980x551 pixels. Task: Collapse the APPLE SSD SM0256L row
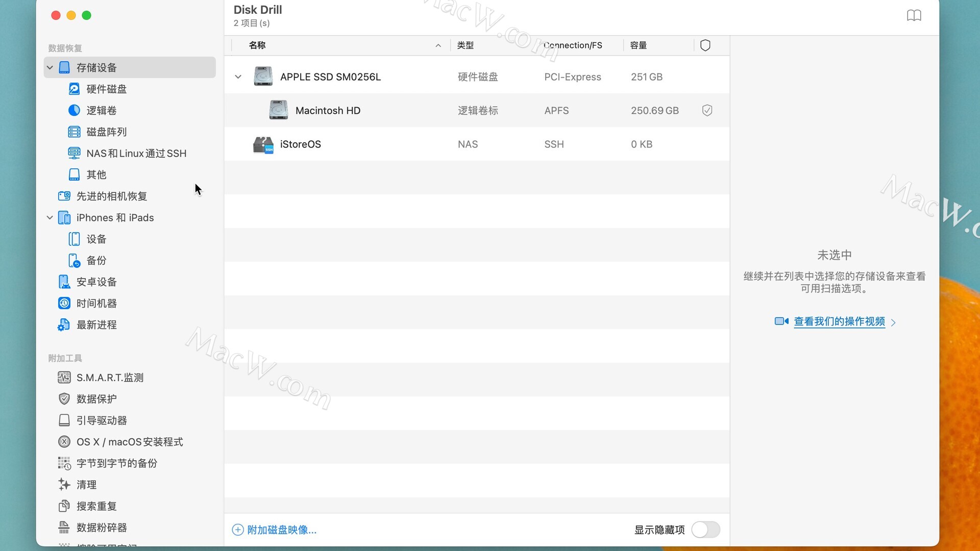point(238,77)
